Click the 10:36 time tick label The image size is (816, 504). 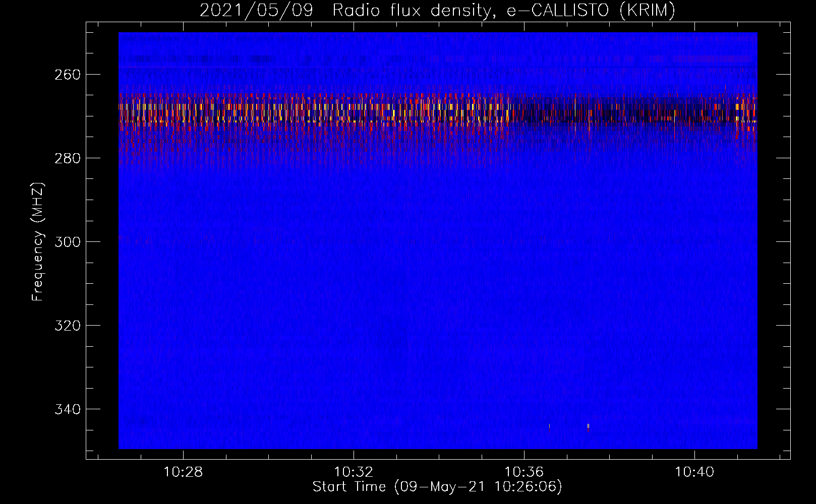coord(524,472)
